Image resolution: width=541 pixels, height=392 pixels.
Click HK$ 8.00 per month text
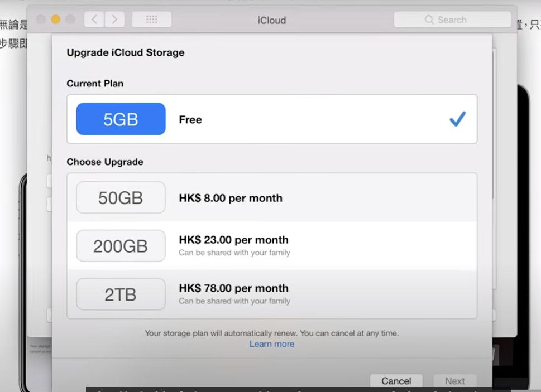pyautogui.click(x=231, y=198)
